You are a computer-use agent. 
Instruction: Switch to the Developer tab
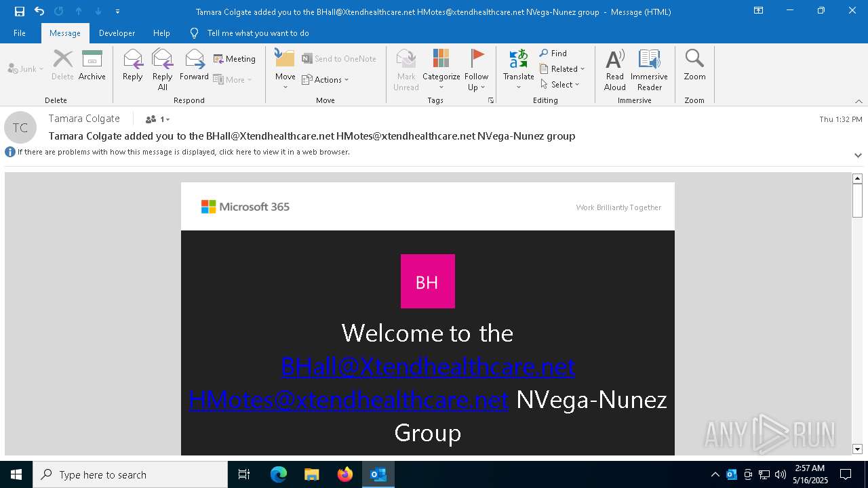click(x=117, y=33)
